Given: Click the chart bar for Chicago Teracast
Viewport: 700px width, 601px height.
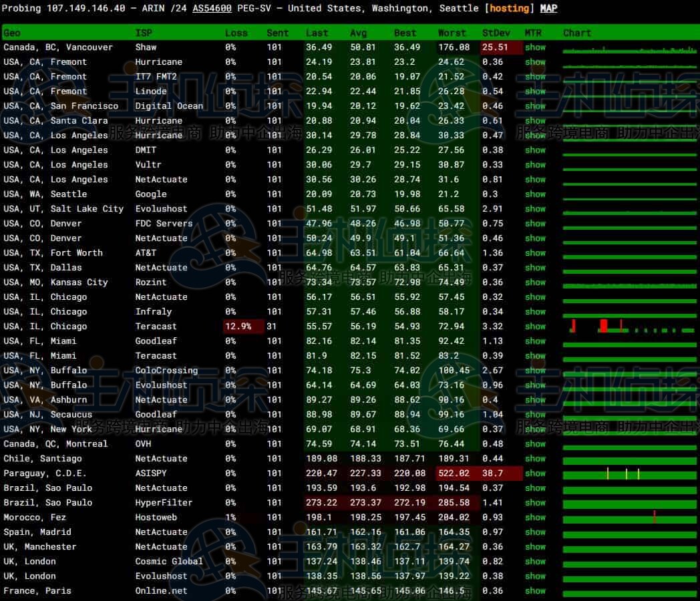Looking at the screenshot, I should click(628, 327).
